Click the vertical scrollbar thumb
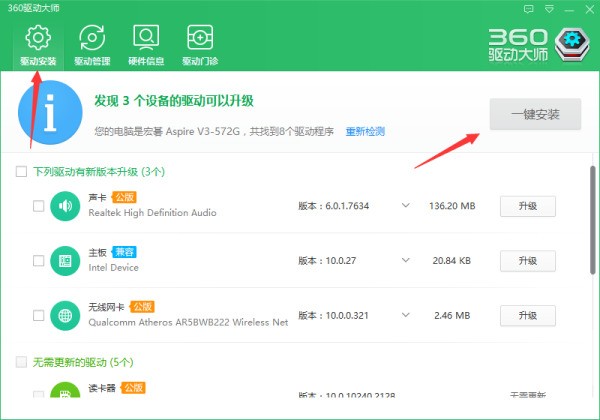 pyautogui.click(x=592, y=220)
